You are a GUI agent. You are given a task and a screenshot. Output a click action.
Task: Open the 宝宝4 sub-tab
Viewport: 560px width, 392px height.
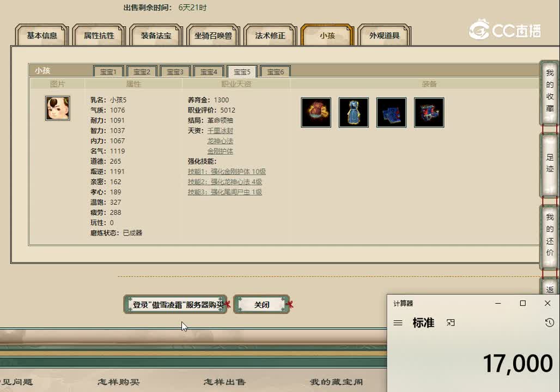(x=209, y=71)
